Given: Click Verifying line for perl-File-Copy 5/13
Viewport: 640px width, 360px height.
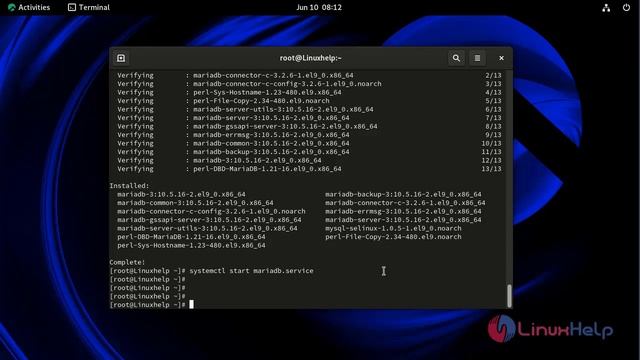Looking at the screenshot, I should pyautogui.click(x=309, y=101).
